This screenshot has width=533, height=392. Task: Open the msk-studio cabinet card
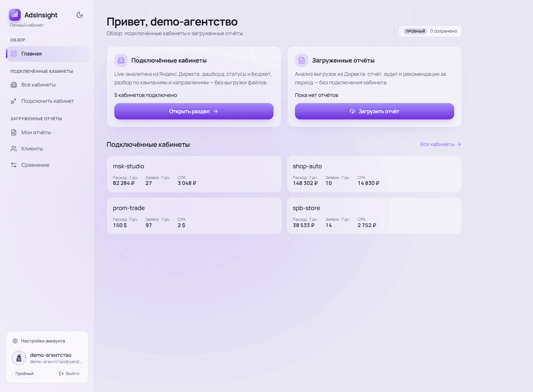pyautogui.click(x=194, y=174)
